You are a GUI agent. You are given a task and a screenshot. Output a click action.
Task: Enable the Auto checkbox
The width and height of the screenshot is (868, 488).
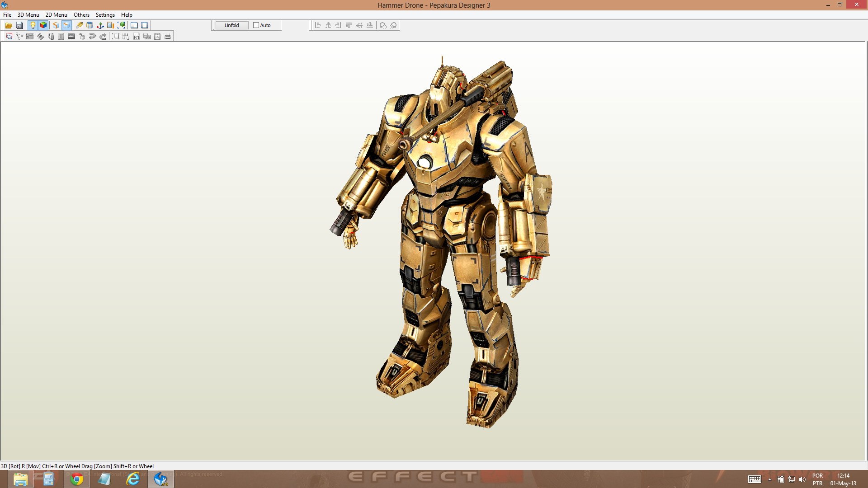256,25
